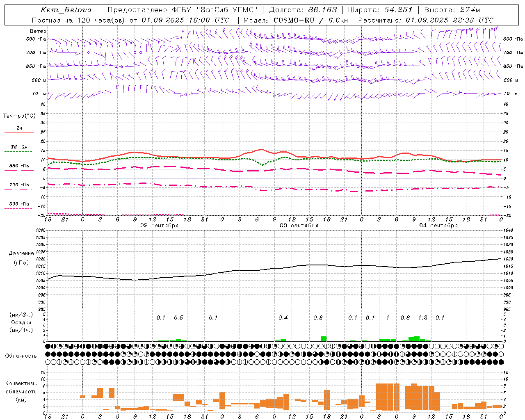The height and width of the screenshot is (420, 525).
Task: Select the date label 03 сентября
Action: coord(299,226)
